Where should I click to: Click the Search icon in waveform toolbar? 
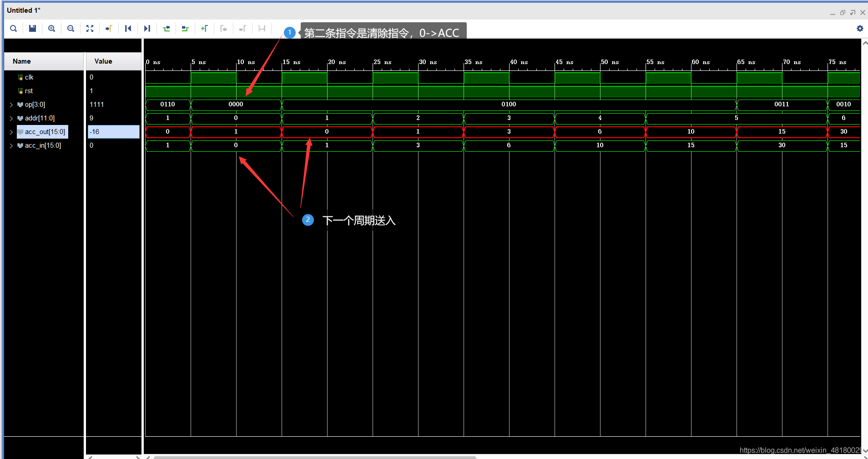tap(14, 29)
